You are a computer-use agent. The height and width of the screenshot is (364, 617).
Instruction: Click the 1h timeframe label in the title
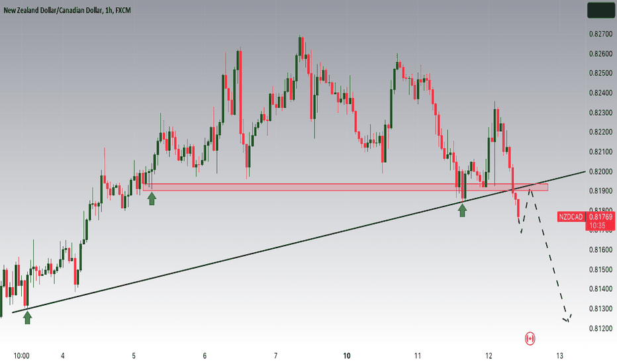108,10
